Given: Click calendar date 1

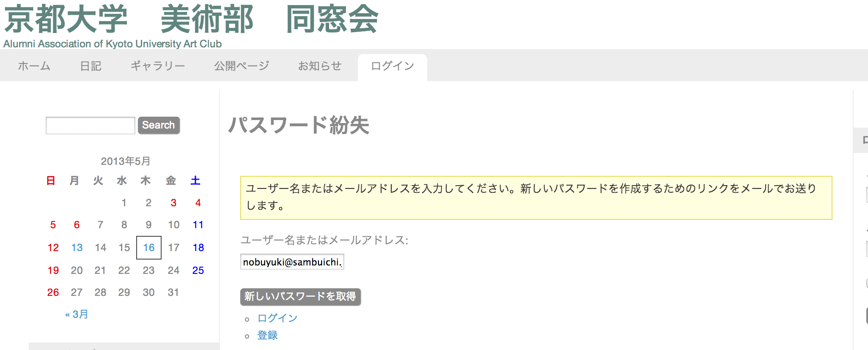Looking at the screenshot, I should point(124,202).
